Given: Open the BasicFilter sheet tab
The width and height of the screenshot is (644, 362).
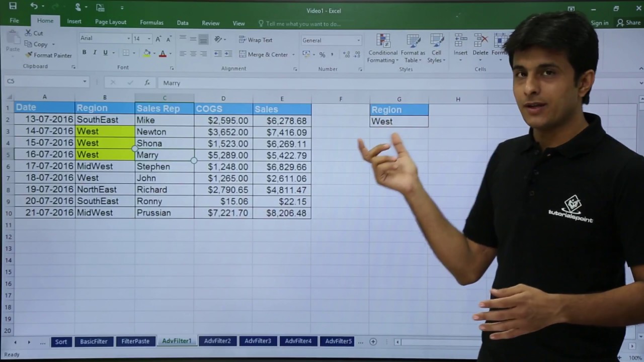Looking at the screenshot, I should 94,341.
